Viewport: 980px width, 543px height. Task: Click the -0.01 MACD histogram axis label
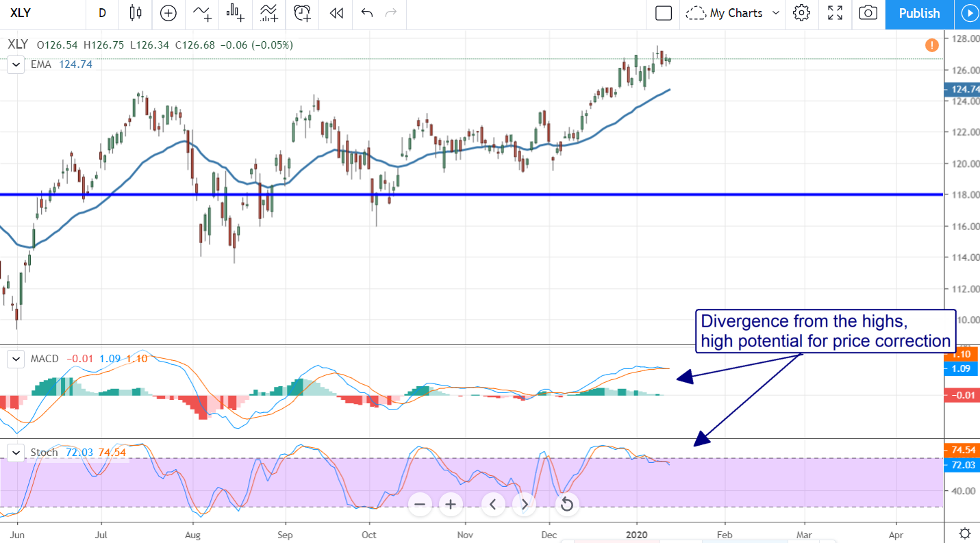pyautogui.click(x=962, y=394)
